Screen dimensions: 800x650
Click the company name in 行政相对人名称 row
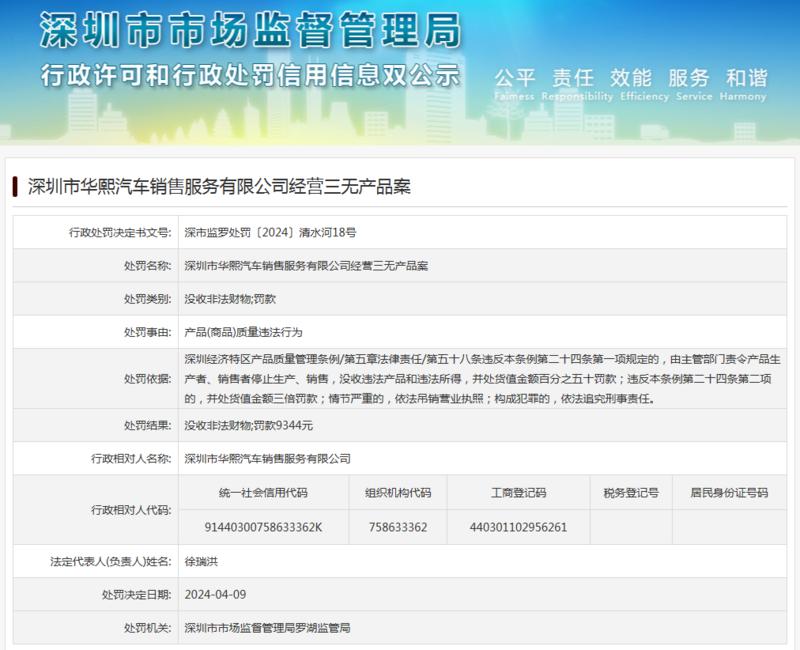pyautogui.click(x=267, y=459)
